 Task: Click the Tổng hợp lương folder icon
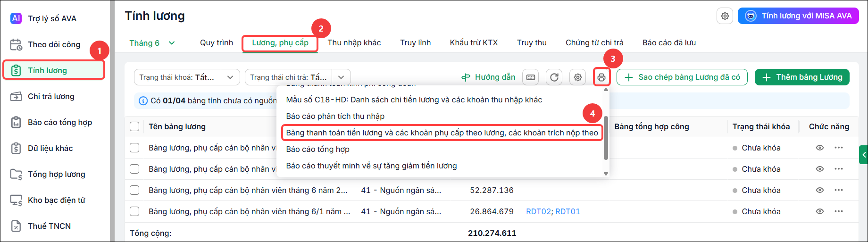pyautogui.click(x=16, y=174)
